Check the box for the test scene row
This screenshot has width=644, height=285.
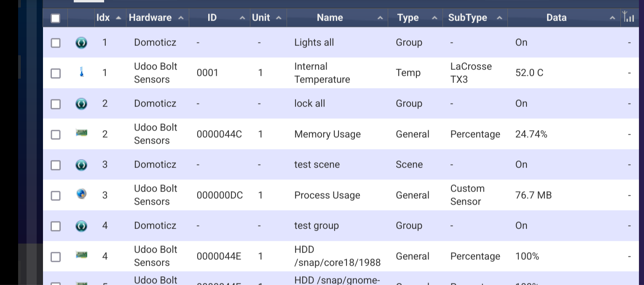pos(56,165)
